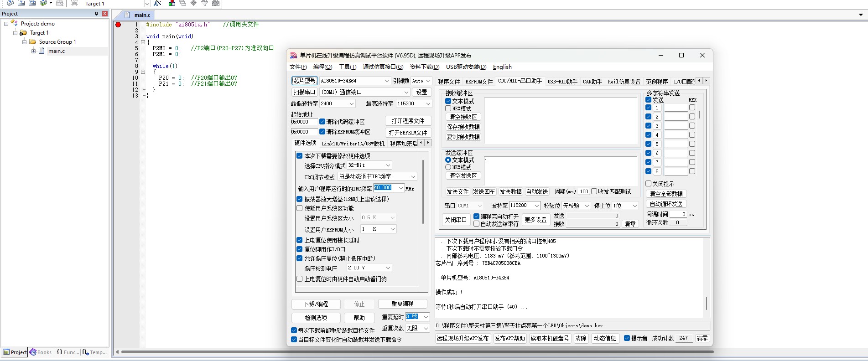Toggle 复位脚用作I/O口 checkbox
Screen dimensions: 868x361
(300, 249)
